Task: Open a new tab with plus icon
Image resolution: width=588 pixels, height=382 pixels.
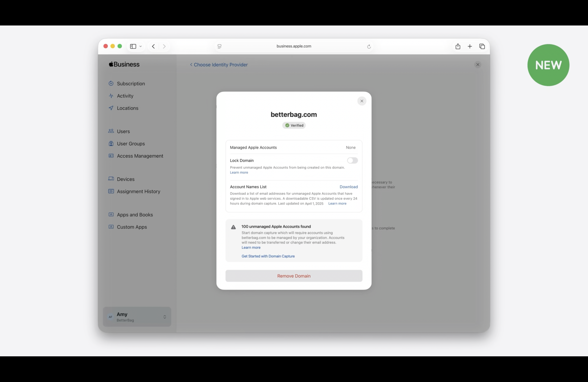Action: tap(470, 46)
